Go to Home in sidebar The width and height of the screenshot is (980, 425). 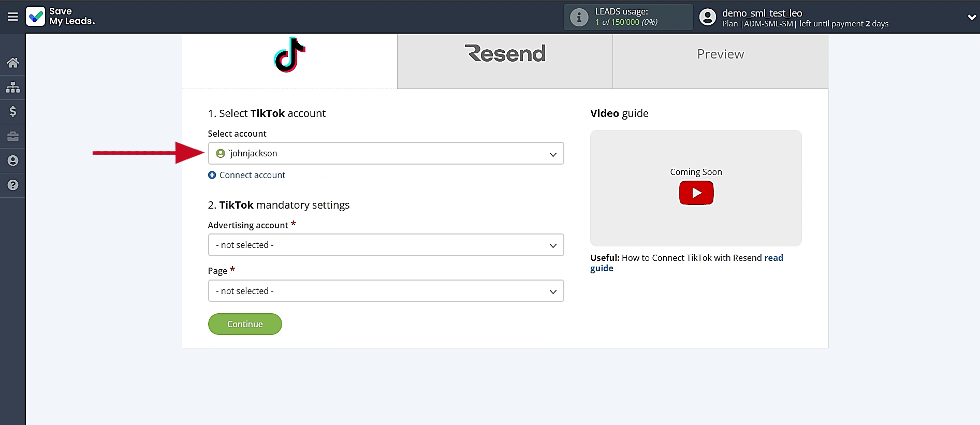(x=13, y=63)
